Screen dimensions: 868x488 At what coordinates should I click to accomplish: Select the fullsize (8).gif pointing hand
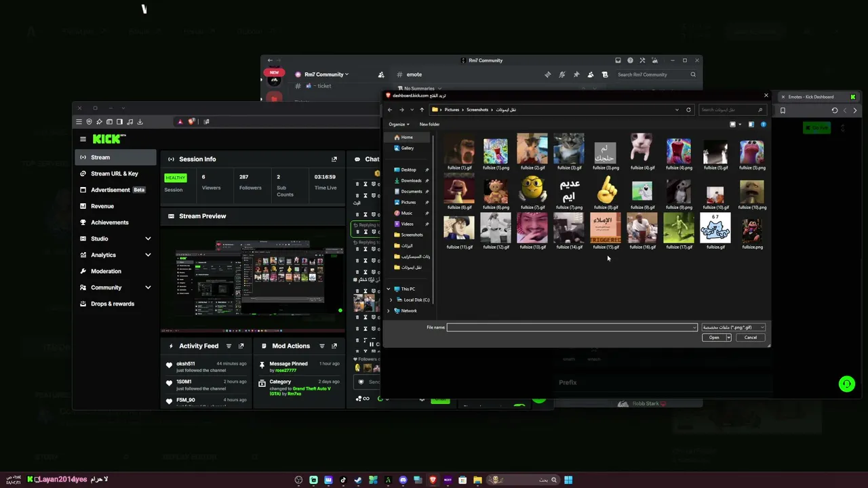pyautogui.click(x=606, y=194)
